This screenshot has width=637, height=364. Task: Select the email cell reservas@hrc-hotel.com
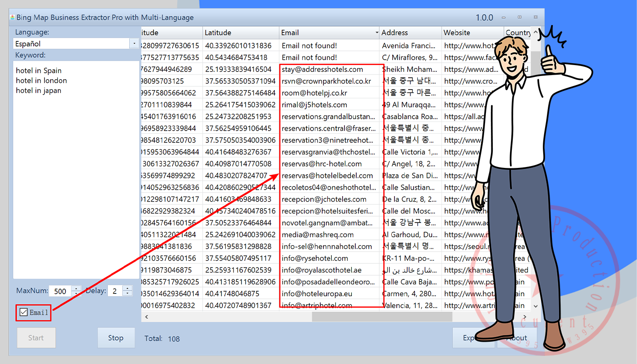pos(329,164)
